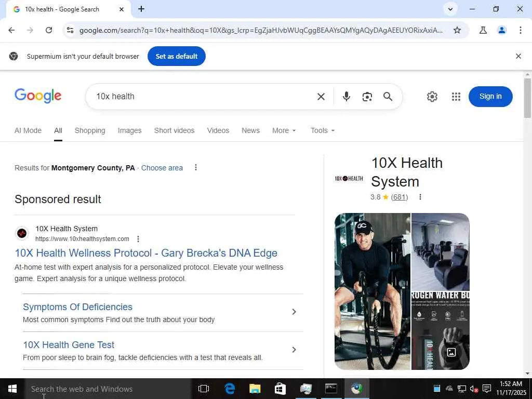
Task: Open the 681 reviews link
Action: [400, 197]
